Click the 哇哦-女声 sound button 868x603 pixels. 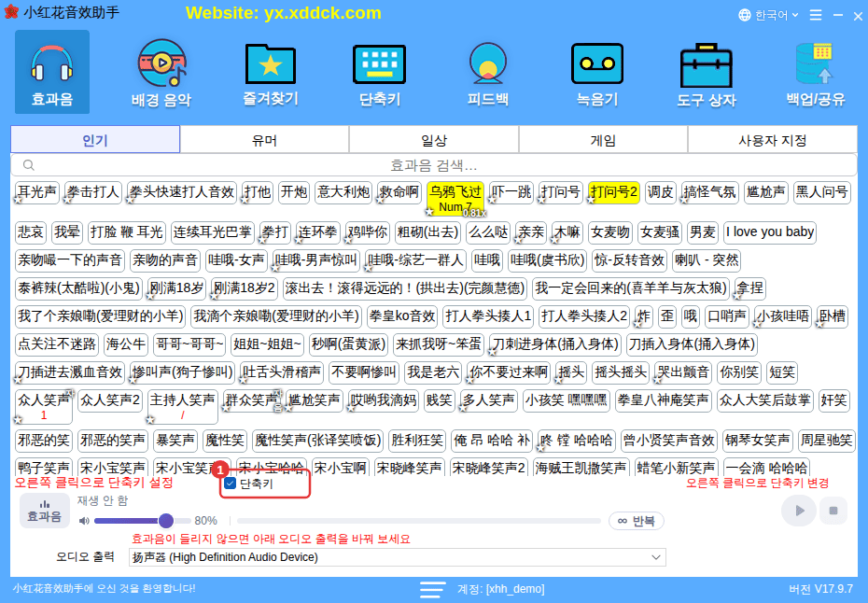(x=237, y=260)
